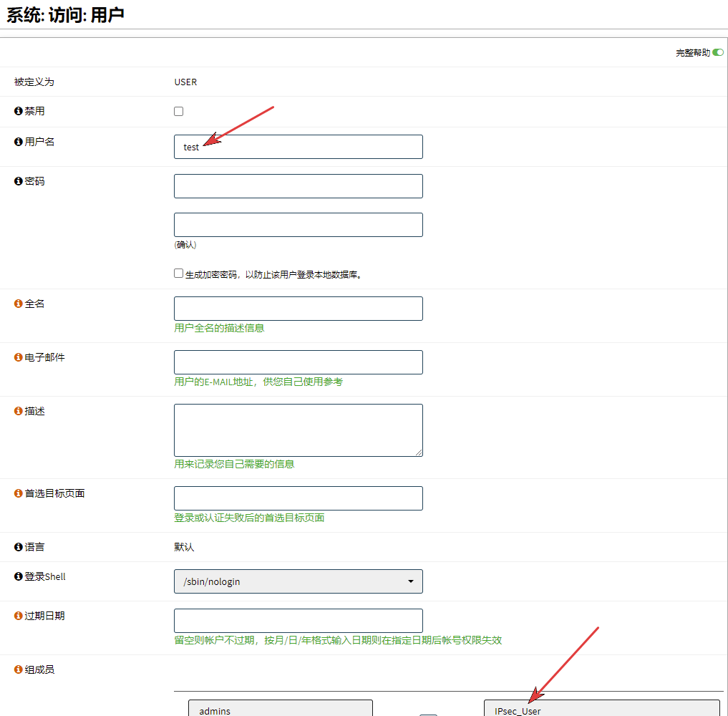The width and height of the screenshot is (728, 716).
Task: Click the password 确认 input field
Action: (298, 225)
